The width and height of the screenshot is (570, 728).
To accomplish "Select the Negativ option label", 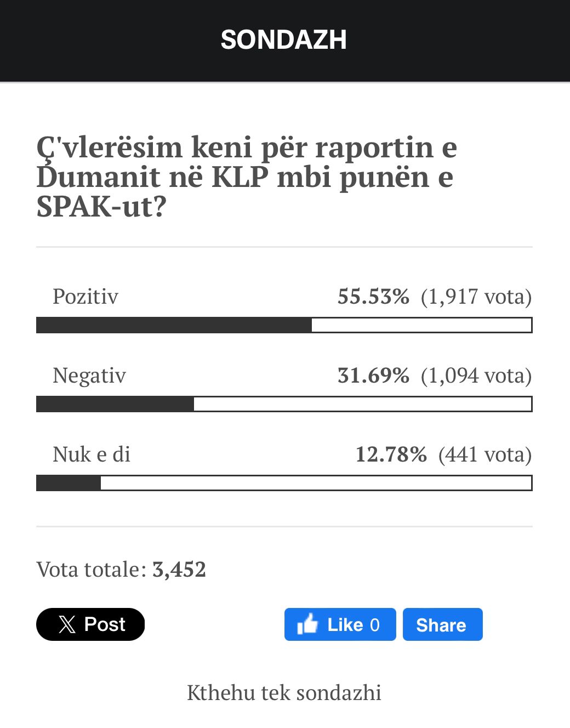I will coord(89,376).
